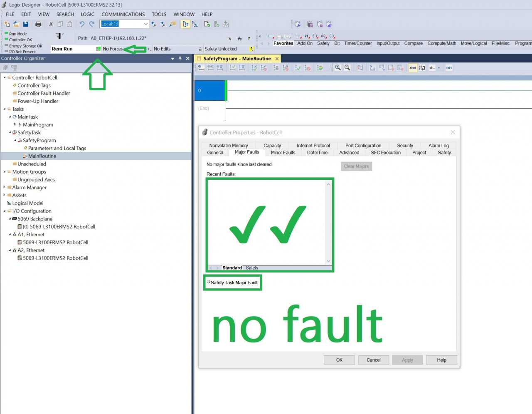This screenshot has height=414, width=532.
Task: Click the Zoom In magnifier icon
Action: coord(338,68)
